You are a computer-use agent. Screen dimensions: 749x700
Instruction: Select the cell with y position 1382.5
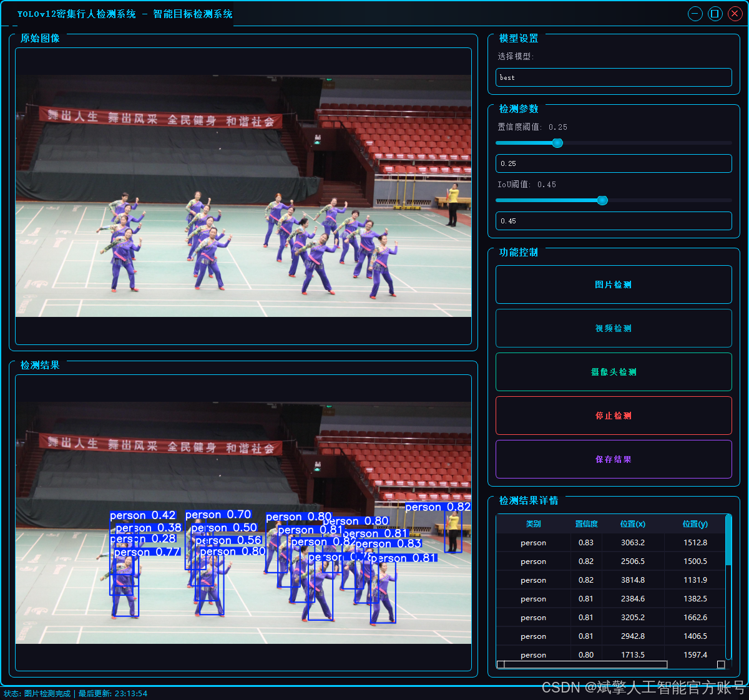[695, 599]
